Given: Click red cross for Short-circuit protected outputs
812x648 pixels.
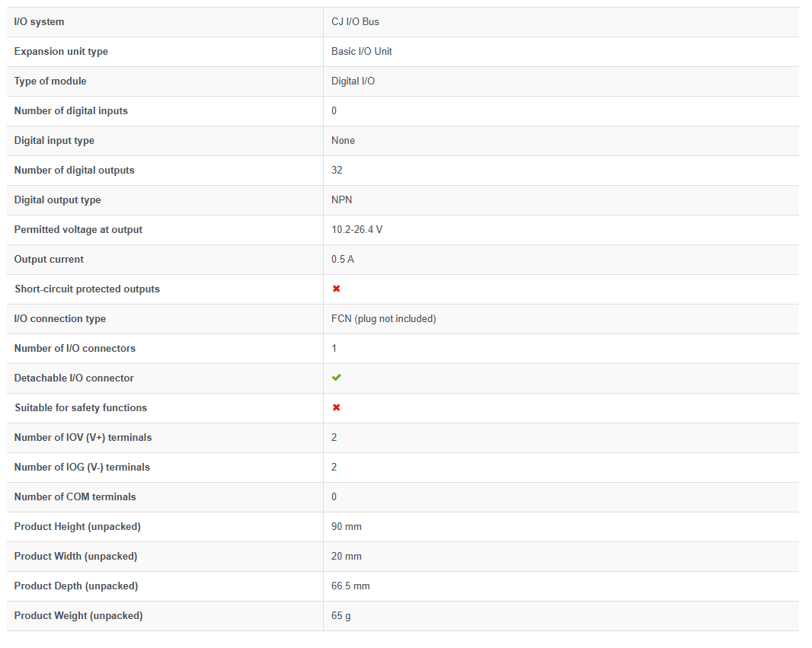Looking at the screenshot, I should tap(336, 289).
